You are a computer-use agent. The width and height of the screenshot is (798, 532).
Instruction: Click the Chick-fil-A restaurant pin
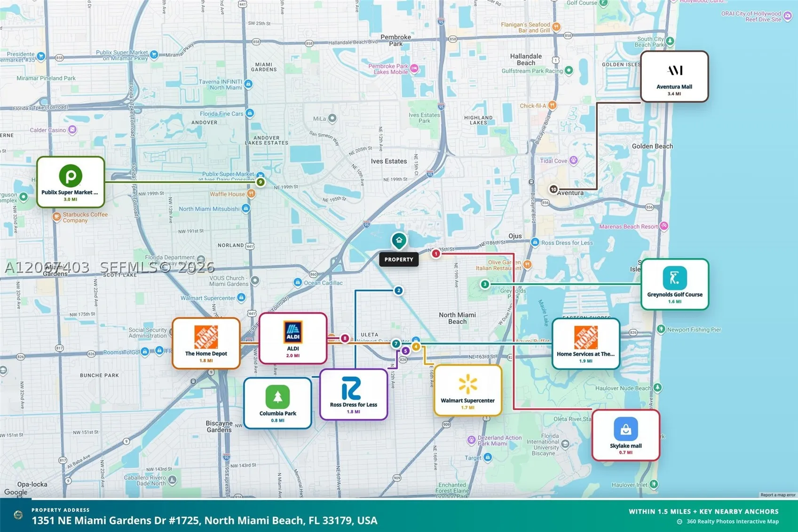553,105
